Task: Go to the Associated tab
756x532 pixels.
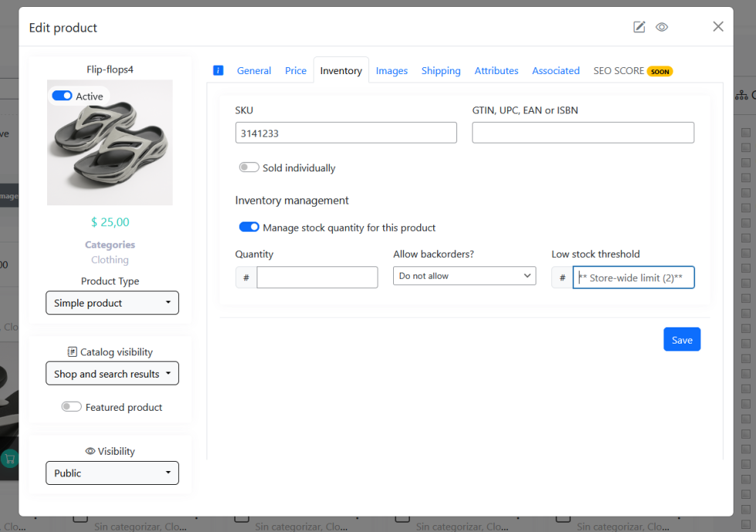Action: click(x=555, y=71)
